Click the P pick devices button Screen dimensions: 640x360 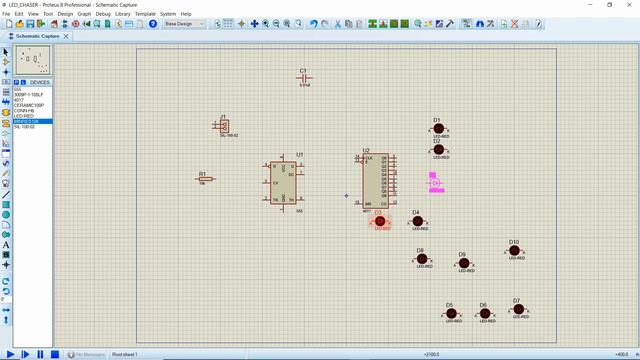tap(16, 82)
